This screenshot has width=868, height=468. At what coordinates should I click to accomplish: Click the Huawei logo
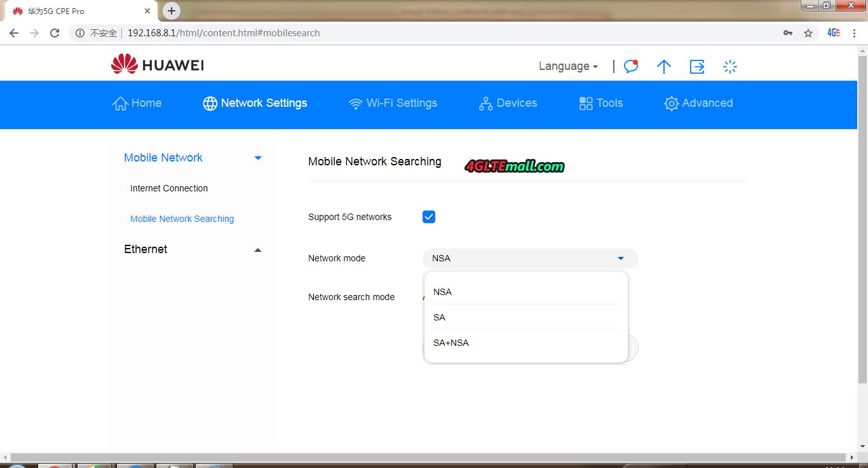pos(157,65)
